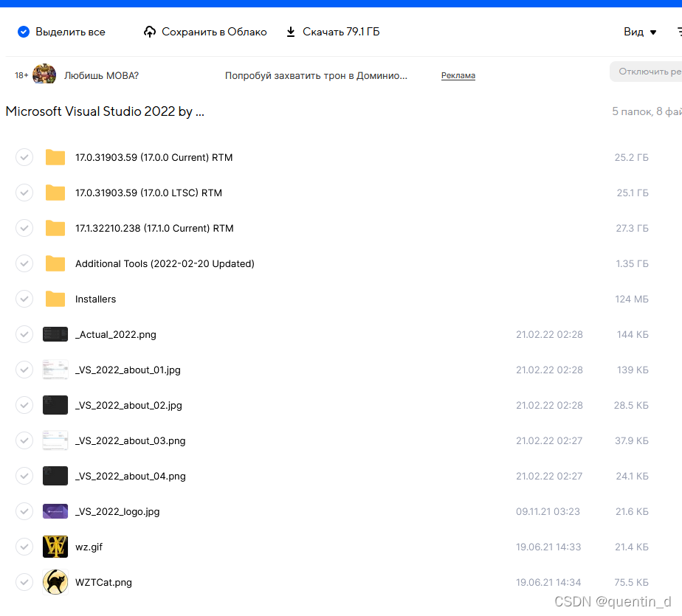
Task: Select checkbox for Installers folder
Action: tap(24, 299)
